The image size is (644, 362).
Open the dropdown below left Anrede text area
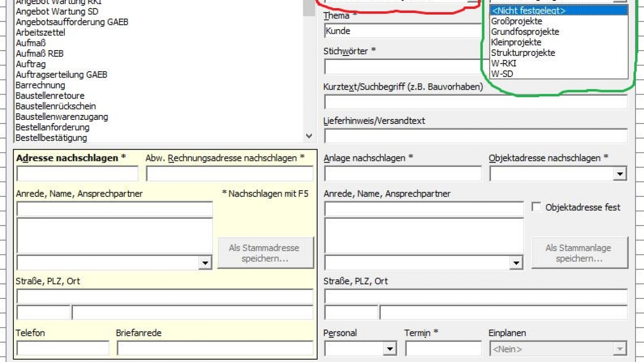click(x=205, y=263)
